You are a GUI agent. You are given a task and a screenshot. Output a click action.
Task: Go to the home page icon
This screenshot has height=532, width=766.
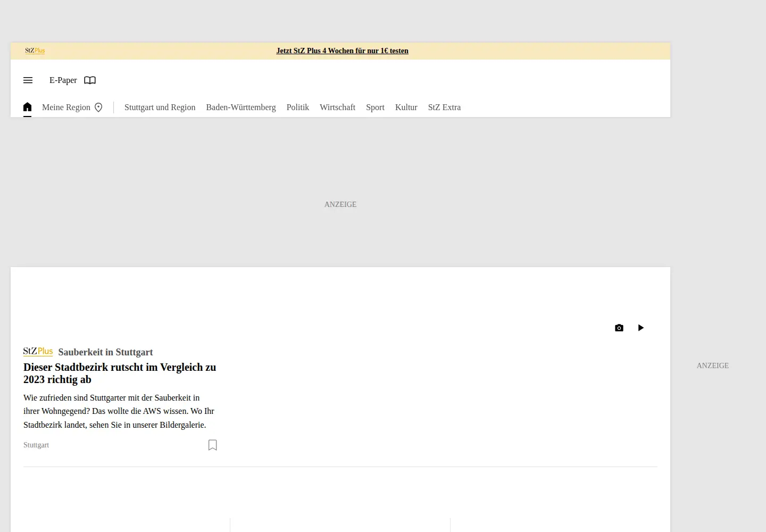[28, 107]
